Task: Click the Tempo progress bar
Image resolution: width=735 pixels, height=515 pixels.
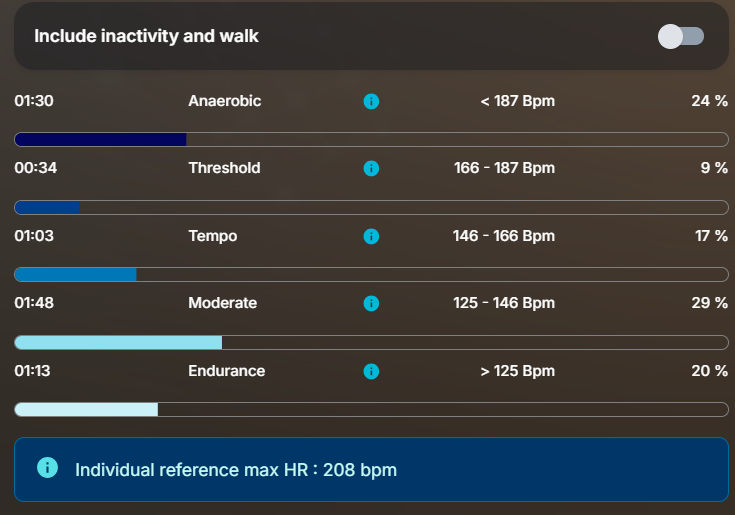Action: click(x=371, y=274)
